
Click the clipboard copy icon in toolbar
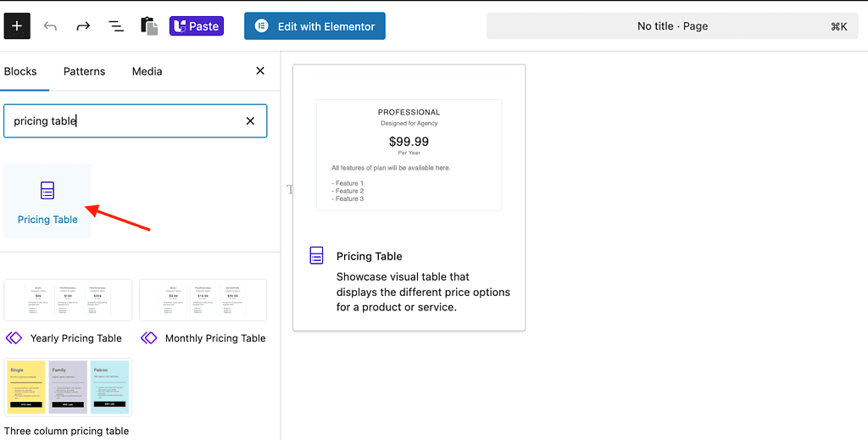coord(149,26)
